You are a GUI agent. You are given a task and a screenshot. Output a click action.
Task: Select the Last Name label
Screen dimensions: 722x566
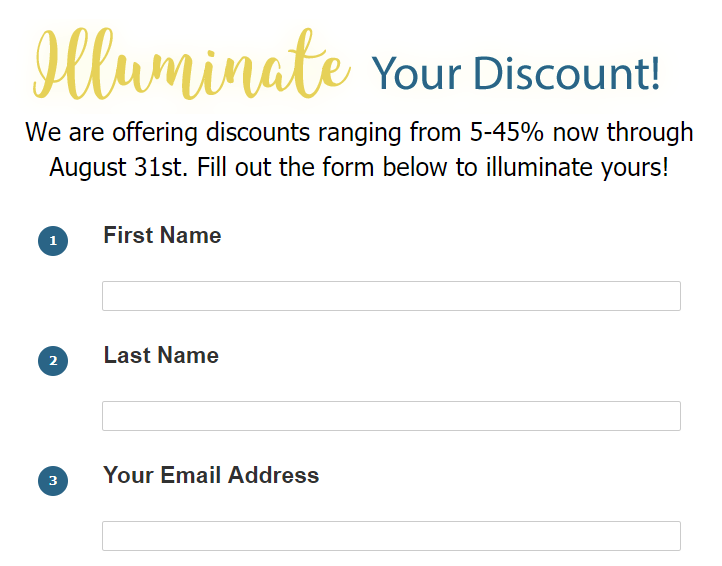pos(161,356)
